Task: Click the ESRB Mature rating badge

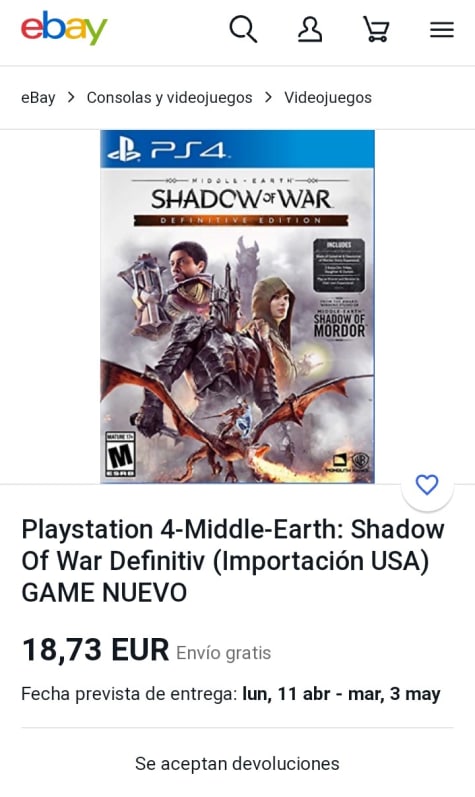Action: click(120, 454)
